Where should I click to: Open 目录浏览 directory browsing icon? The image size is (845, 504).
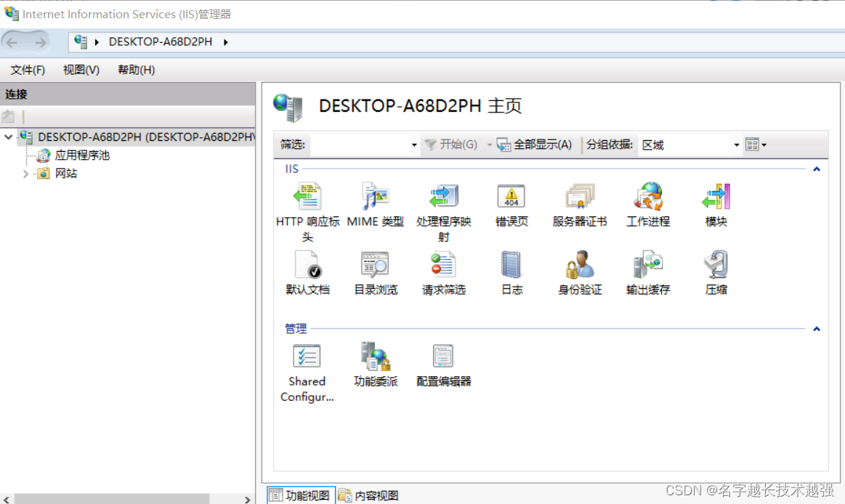point(375,264)
